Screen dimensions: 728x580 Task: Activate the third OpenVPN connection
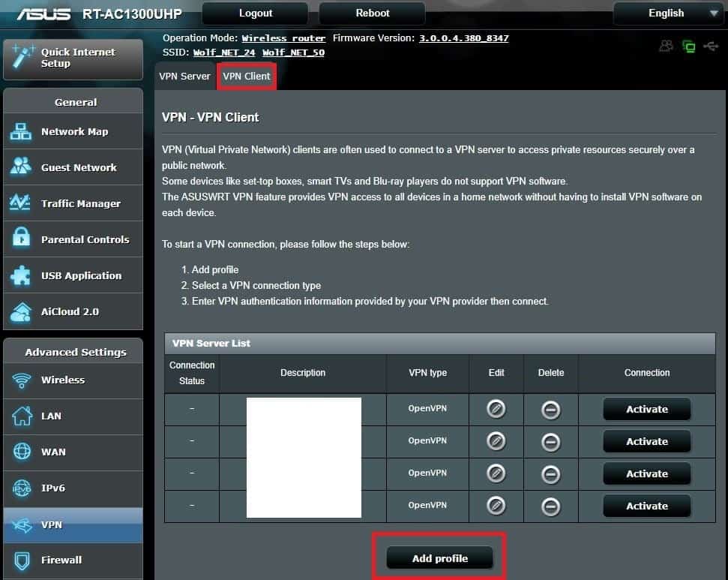(x=647, y=474)
